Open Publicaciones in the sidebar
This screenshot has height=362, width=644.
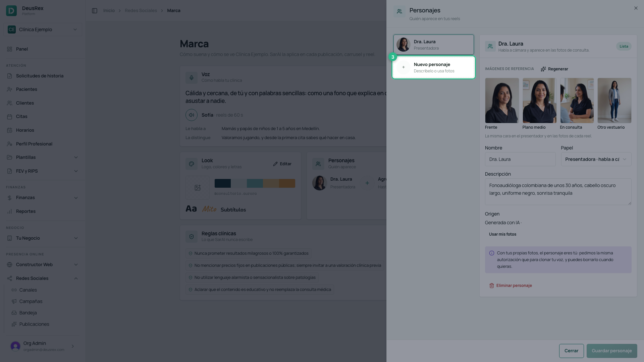[34, 324]
